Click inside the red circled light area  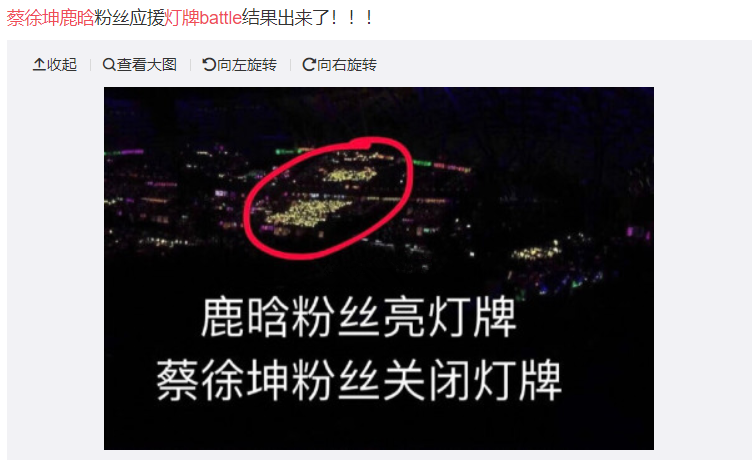click(328, 198)
